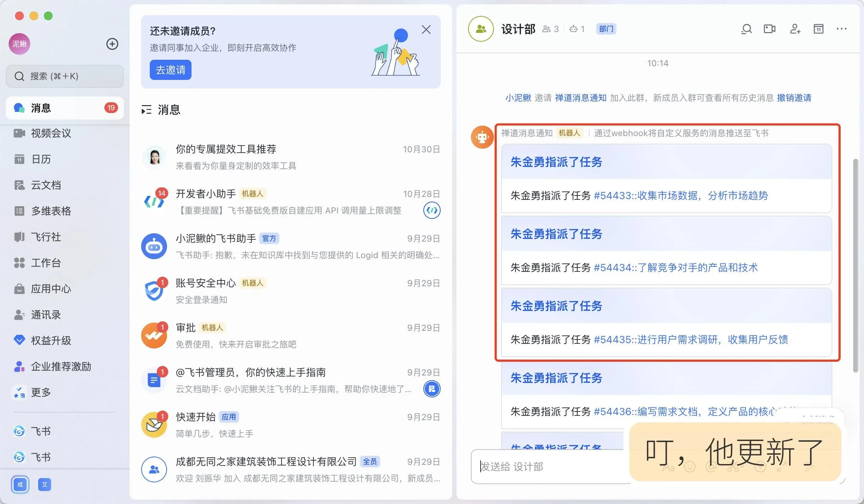Open the group calendar icon in header

(x=819, y=29)
